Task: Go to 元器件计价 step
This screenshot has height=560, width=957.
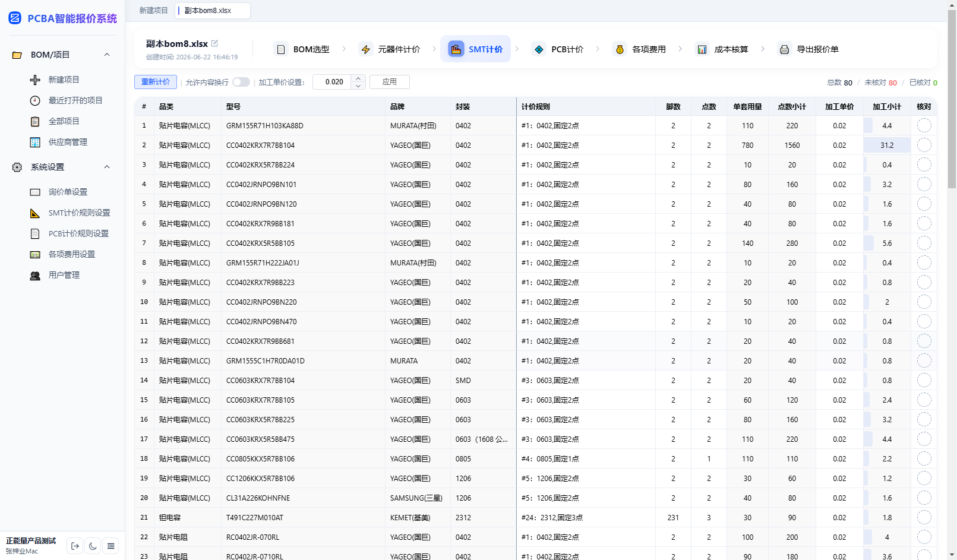Action: click(390, 49)
